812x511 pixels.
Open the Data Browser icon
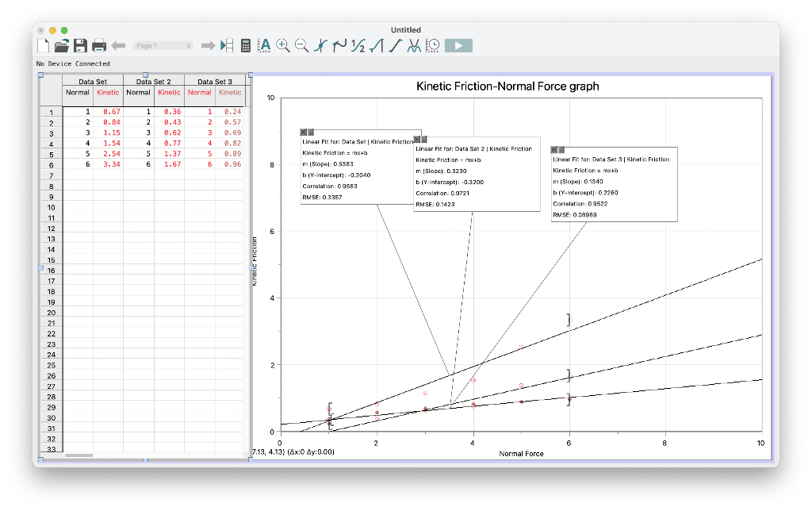pyautogui.click(x=227, y=45)
